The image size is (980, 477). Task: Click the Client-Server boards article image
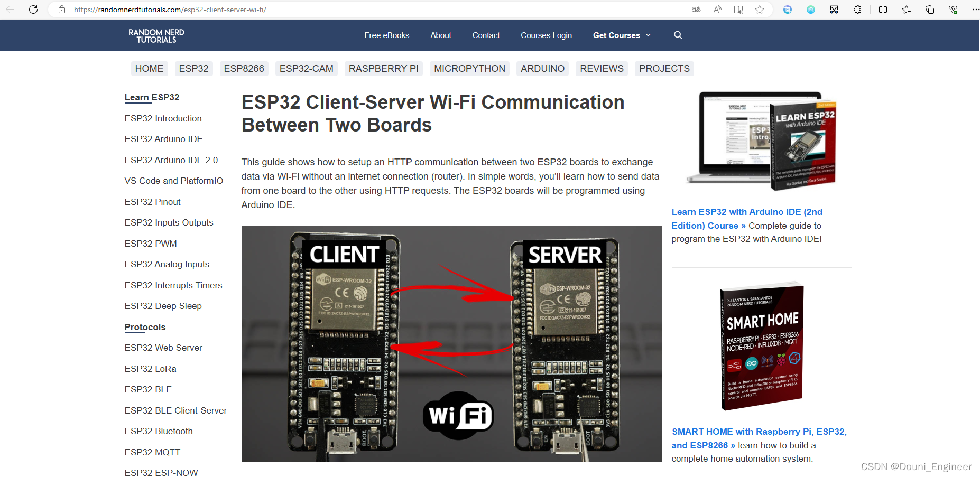coord(451,344)
